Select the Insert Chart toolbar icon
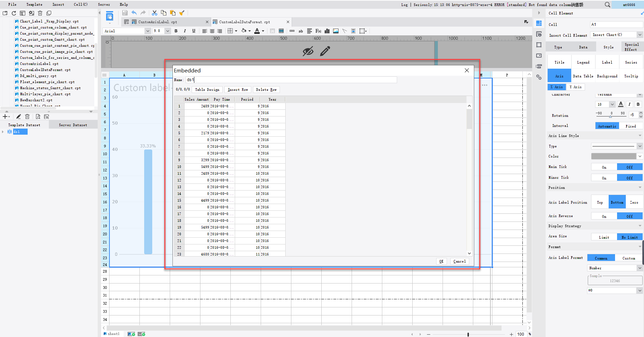The height and width of the screenshot is (337, 644). pyautogui.click(x=327, y=31)
